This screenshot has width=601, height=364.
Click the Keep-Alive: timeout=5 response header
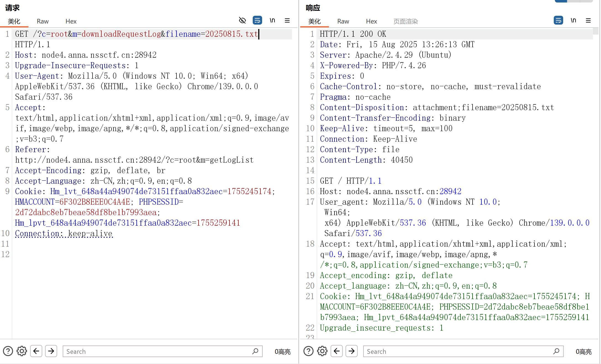pos(386,128)
